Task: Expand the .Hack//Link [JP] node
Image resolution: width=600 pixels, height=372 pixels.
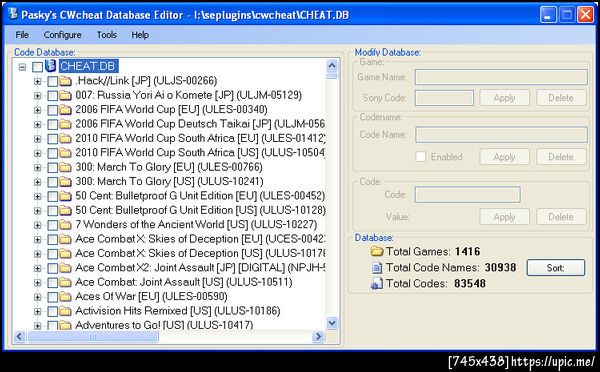Action: [x=37, y=82]
